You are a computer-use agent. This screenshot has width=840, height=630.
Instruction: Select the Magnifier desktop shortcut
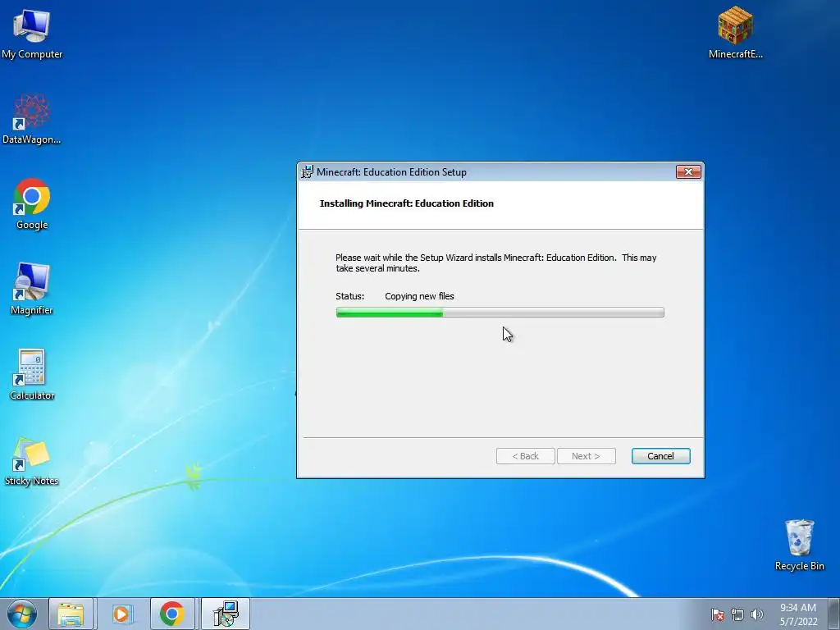tap(32, 290)
